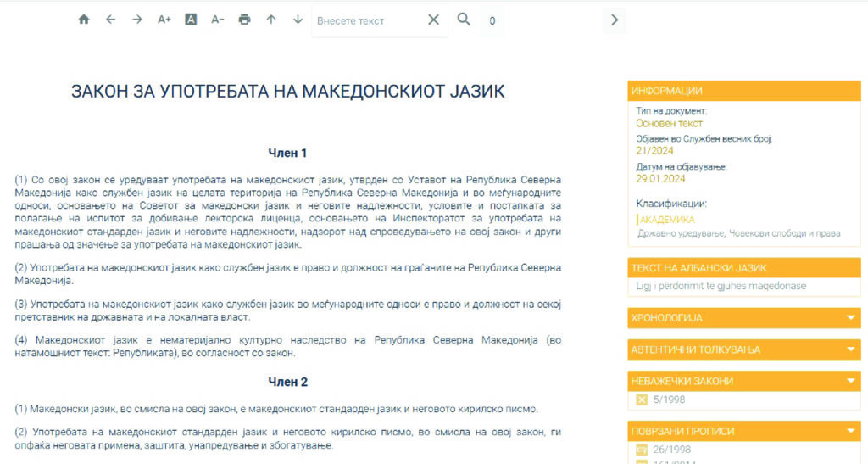Click the magnifier search icon

point(464,20)
